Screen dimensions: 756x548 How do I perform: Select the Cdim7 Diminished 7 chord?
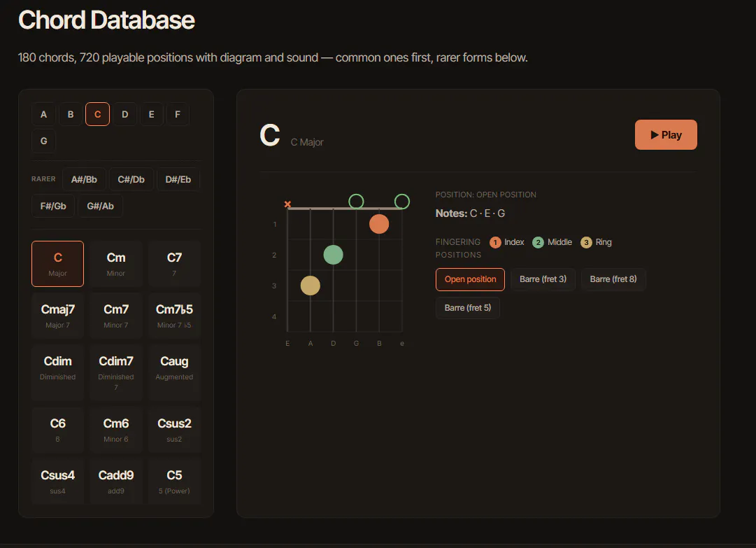tap(115, 372)
